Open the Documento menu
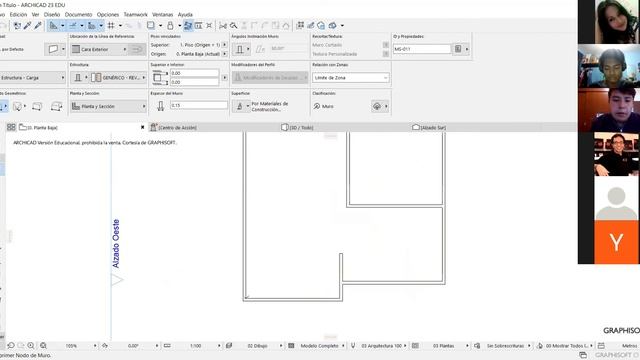640x360 pixels. 78,14
